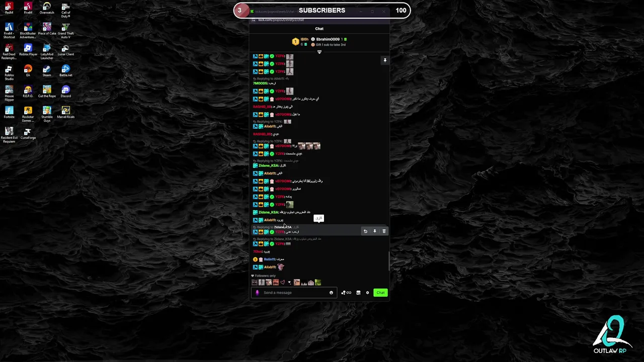Image resolution: width=644 pixels, height=362 pixels.
Task: Click the purple chat identity icon
Action: [x=257, y=293]
